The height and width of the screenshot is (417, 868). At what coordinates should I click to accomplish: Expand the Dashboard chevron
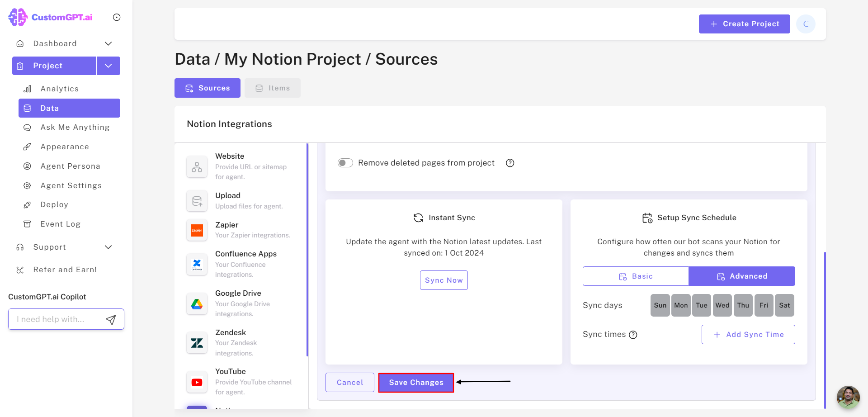tap(108, 43)
